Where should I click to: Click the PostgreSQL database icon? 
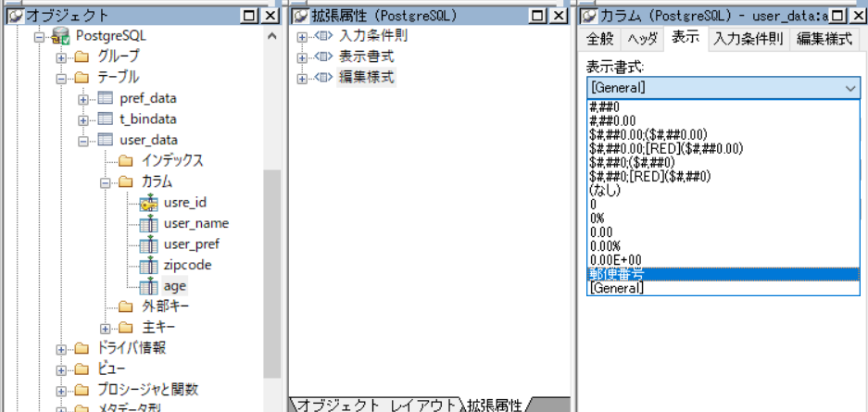click(60, 36)
